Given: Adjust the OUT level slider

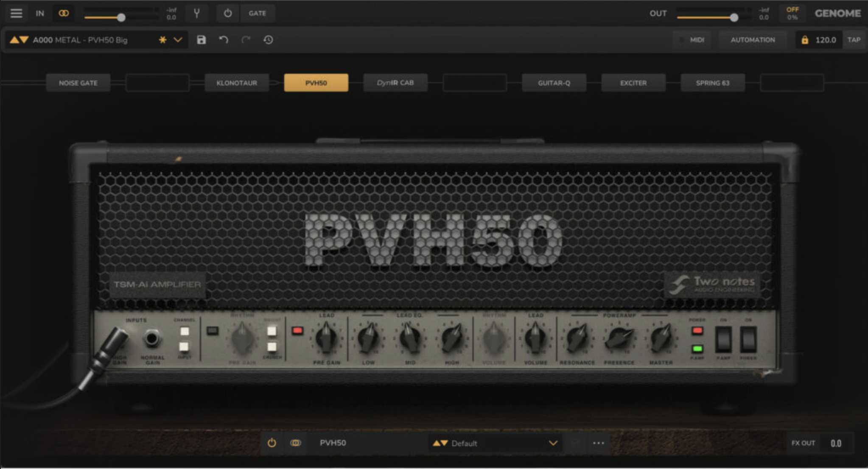Looking at the screenshot, I should coord(734,17).
